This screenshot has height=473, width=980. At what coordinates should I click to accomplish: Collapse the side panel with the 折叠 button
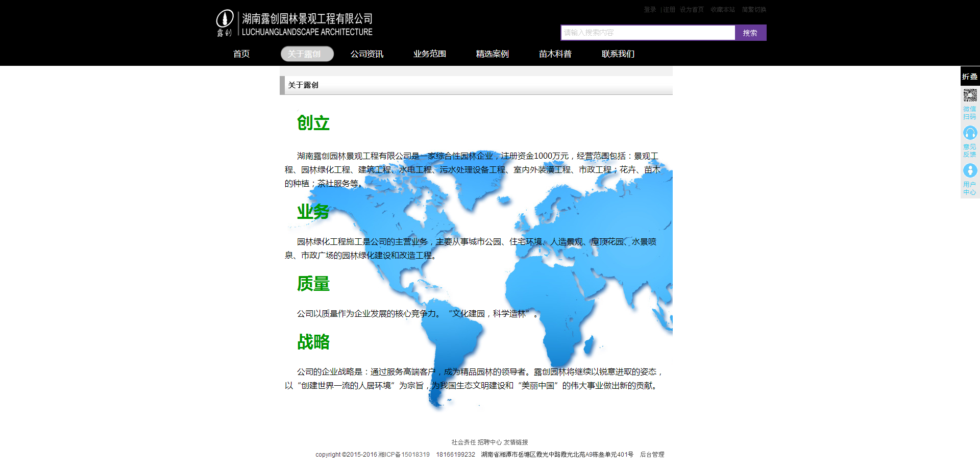point(970,77)
